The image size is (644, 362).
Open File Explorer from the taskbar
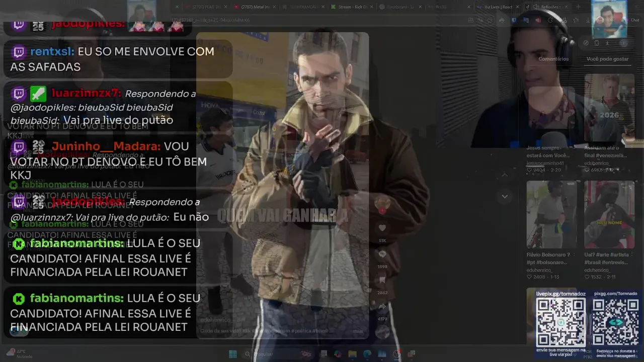pos(352,354)
